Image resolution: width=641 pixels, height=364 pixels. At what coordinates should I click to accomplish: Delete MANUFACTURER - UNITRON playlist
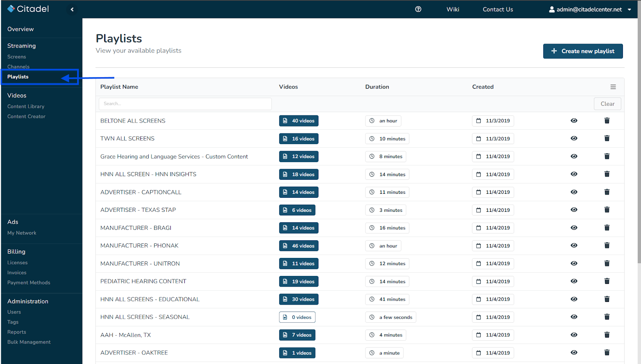point(607,263)
